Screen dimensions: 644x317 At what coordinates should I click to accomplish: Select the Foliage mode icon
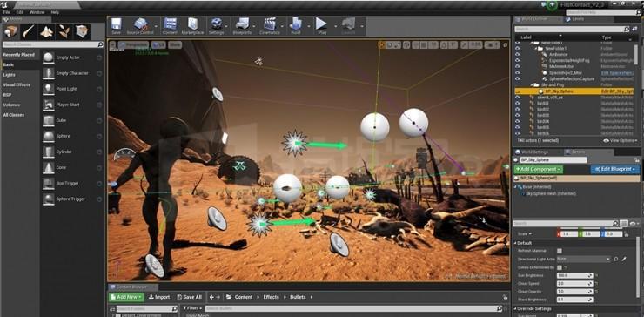pyautogui.click(x=64, y=31)
